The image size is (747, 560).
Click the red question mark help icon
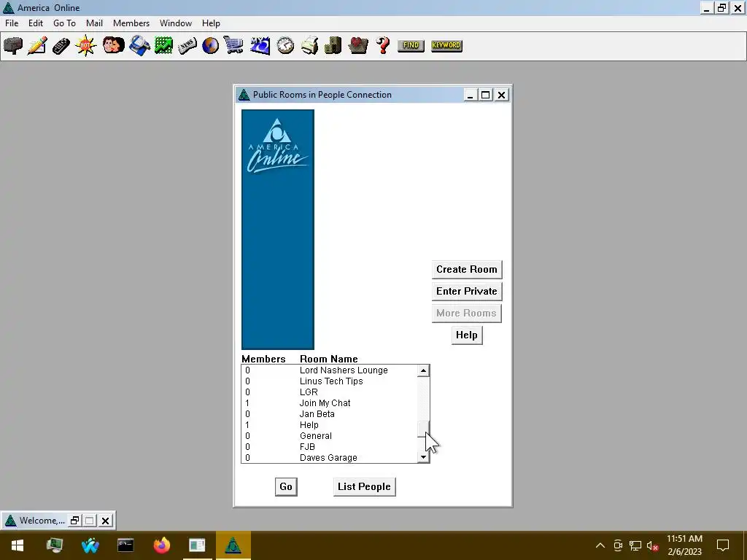click(382, 46)
